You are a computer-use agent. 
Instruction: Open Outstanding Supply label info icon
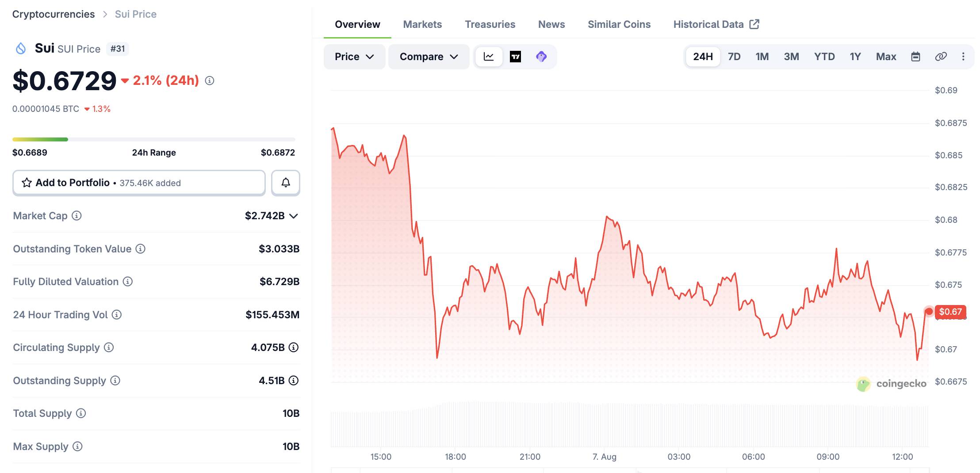(x=115, y=381)
